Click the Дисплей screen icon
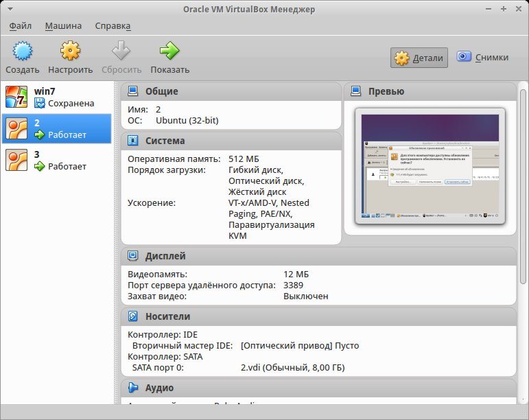Screen dimensions: 529x420 coord(133,256)
